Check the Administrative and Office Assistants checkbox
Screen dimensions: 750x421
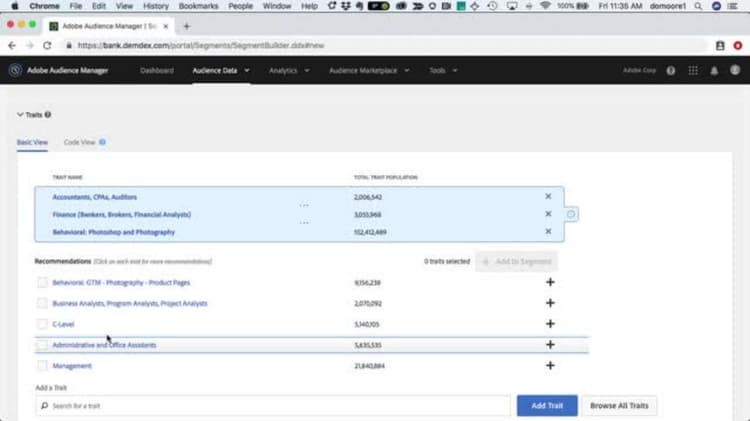pos(42,344)
